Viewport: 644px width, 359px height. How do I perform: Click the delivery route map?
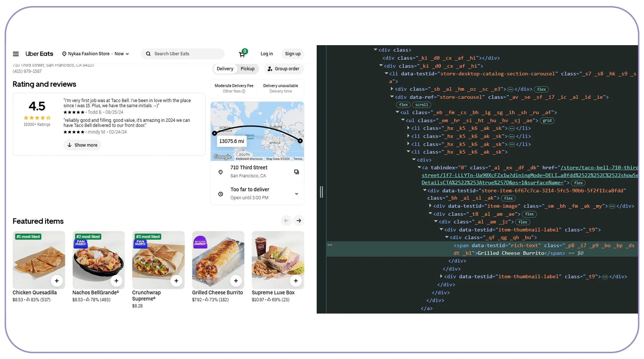(x=257, y=131)
